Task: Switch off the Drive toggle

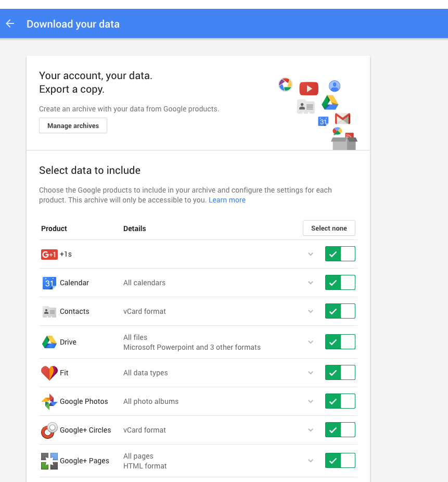Action: (x=340, y=341)
